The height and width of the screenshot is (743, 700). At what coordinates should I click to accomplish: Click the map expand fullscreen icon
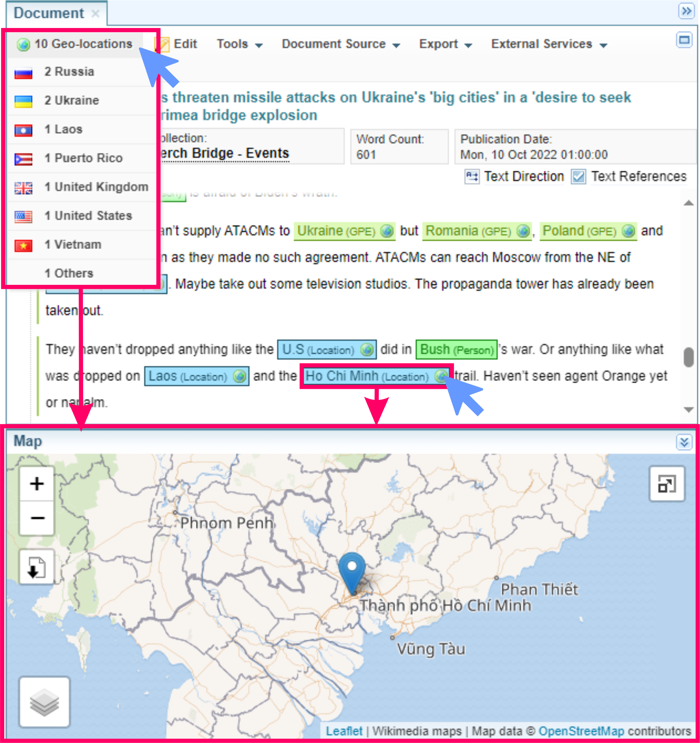tap(667, 484)
